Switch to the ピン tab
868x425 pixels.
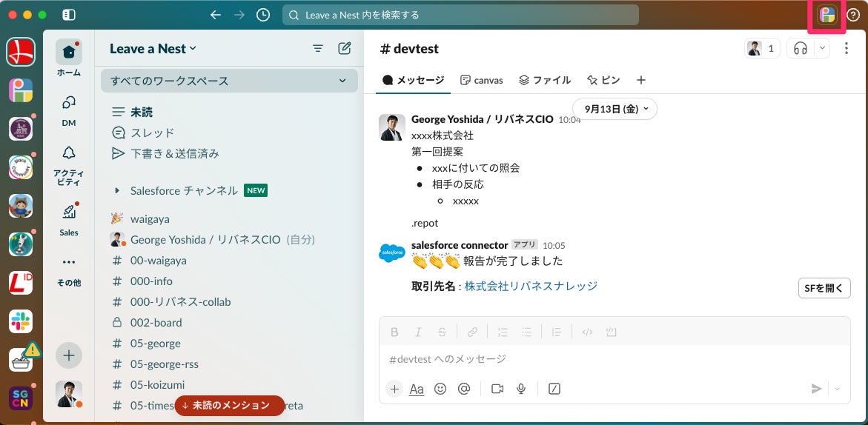point(603,80)
